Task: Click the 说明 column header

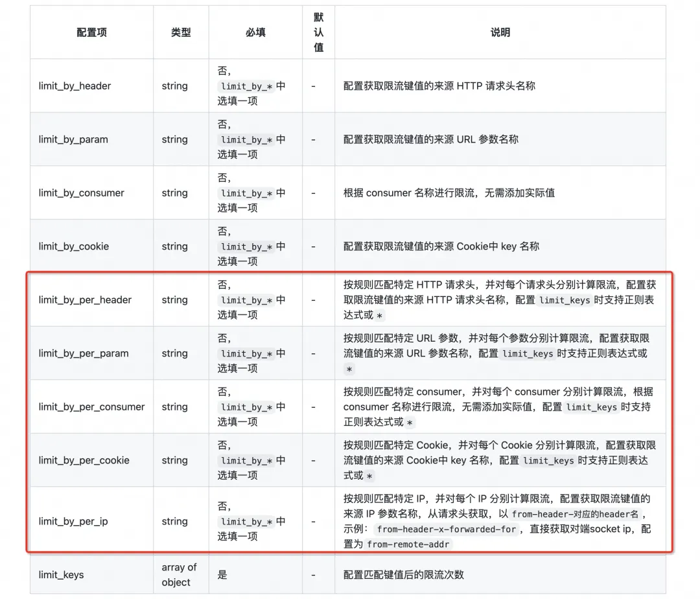Action: tap(500, 32)
